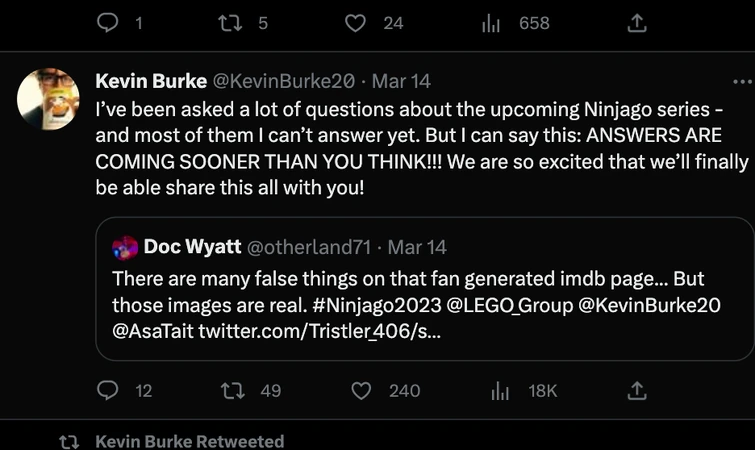Open the Kevin Burke Retweeted label
Screen dimensions: 755x450
click(x=189, y=441)
